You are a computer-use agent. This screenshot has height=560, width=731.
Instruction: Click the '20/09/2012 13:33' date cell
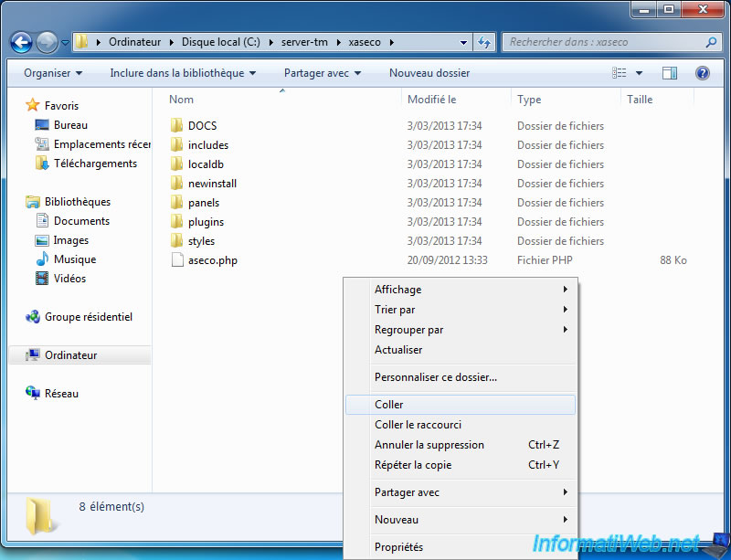tap(447, 260)
